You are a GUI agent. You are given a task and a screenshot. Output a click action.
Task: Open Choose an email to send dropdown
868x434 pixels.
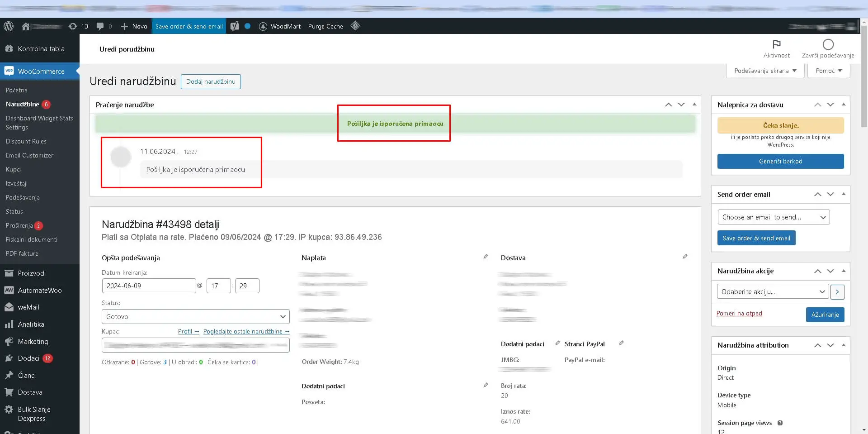(x=774, y=217)
